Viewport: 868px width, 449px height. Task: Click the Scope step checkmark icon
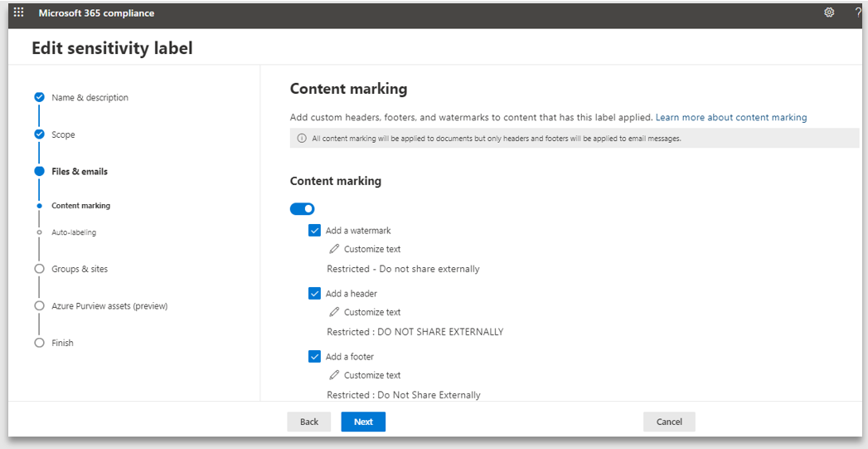pyautogui.click(x=39, y=134)
